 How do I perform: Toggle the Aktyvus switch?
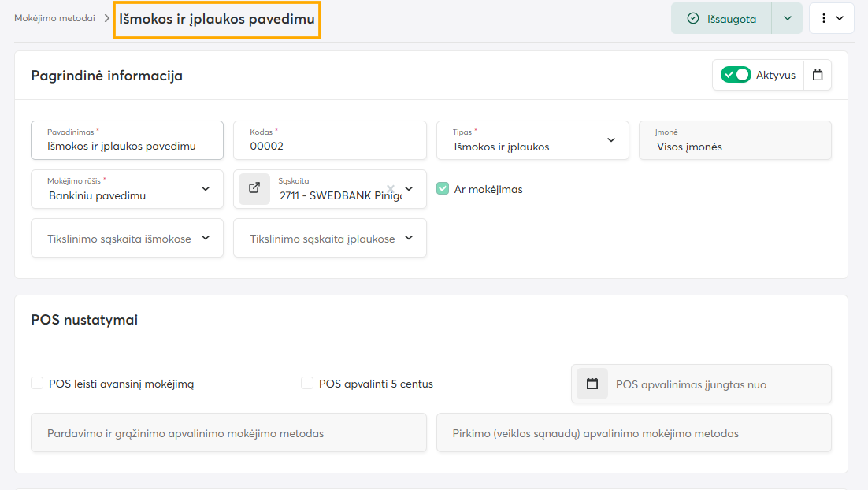[736, 76]
